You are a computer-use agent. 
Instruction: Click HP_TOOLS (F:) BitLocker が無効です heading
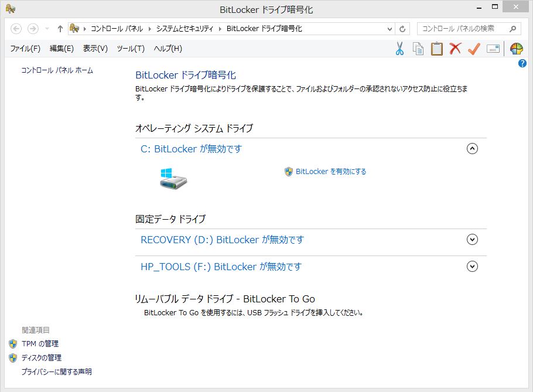pos(221,267)
